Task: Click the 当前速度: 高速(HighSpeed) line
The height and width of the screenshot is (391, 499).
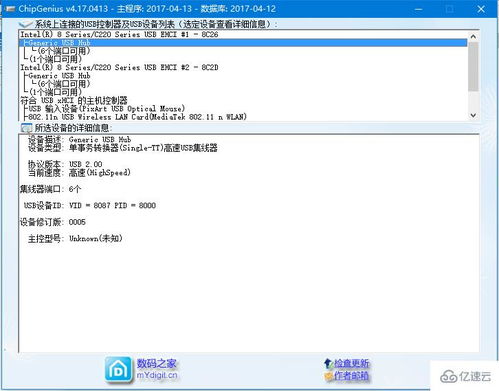Action: pyautogui.click(x=79, y=173)
